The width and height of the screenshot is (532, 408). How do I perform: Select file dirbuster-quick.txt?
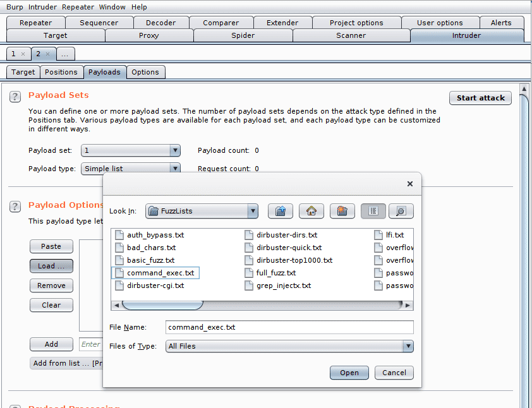(x=283, y=248)
